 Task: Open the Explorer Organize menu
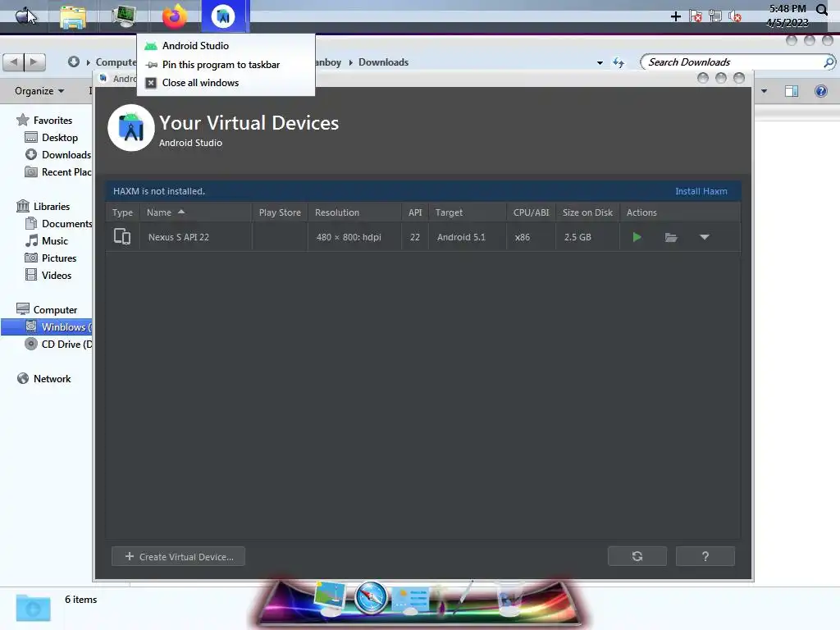[39, 91]
